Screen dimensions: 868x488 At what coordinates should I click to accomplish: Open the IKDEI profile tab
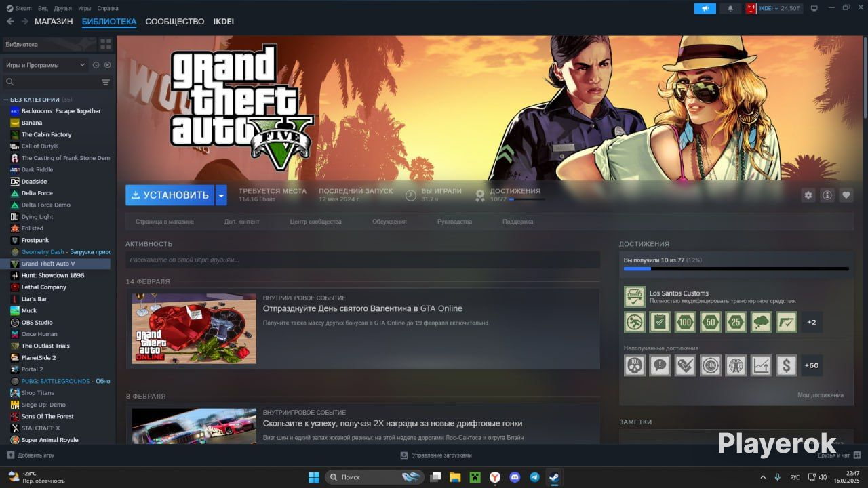[x=224, y=22]
